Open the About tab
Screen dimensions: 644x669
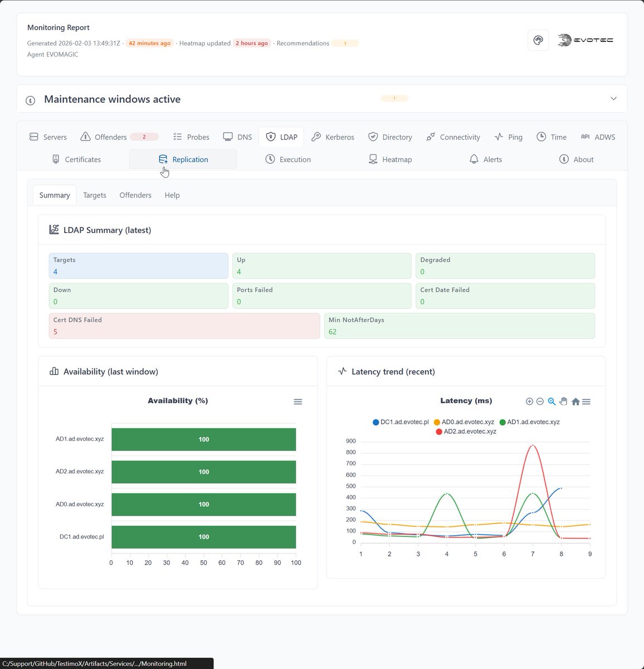[x=577, y=159]
